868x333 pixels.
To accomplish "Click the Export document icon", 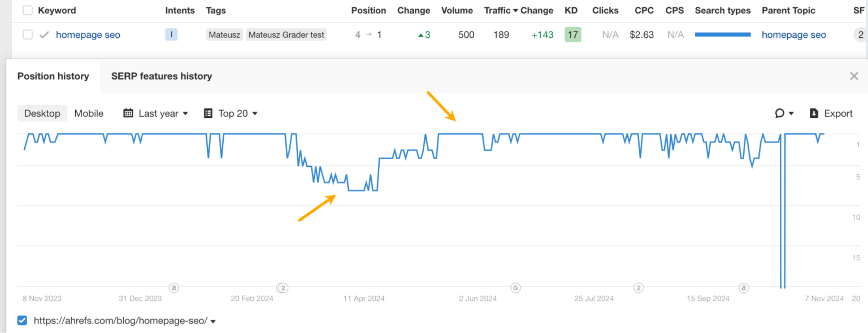I will [815, 113].
